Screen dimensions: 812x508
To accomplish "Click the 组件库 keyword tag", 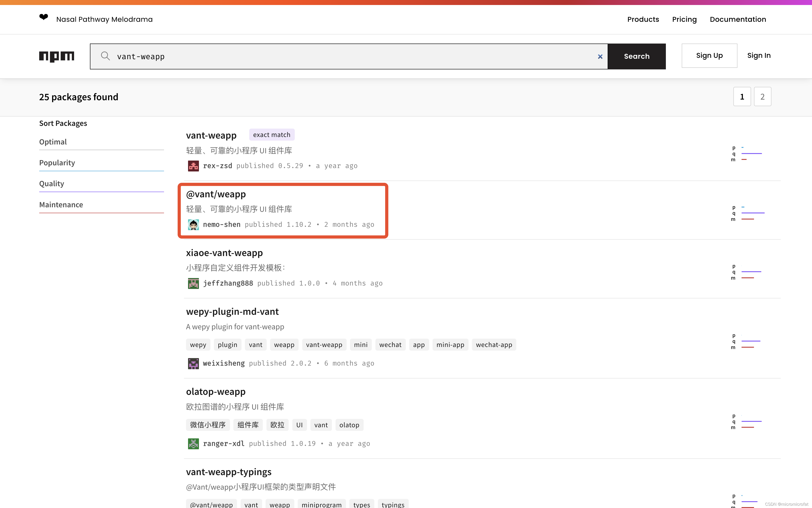I will [248, 425].
